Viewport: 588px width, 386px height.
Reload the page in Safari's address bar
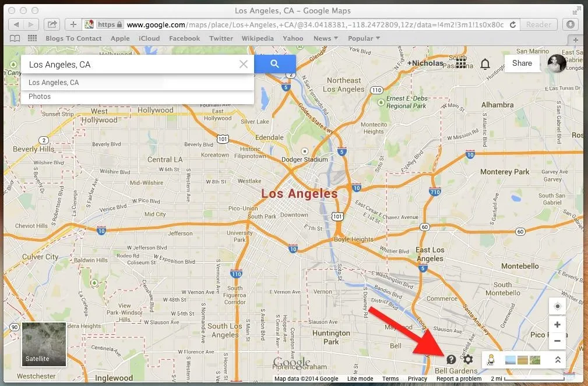(513, 24)
